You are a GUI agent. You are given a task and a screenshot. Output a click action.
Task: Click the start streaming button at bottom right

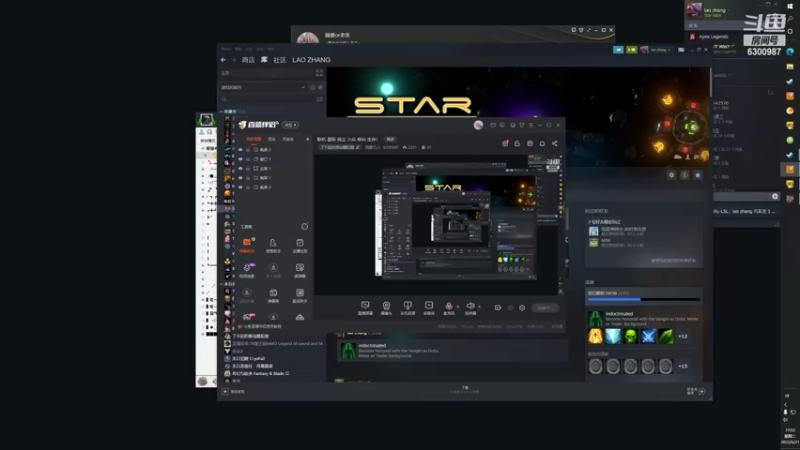544,308
